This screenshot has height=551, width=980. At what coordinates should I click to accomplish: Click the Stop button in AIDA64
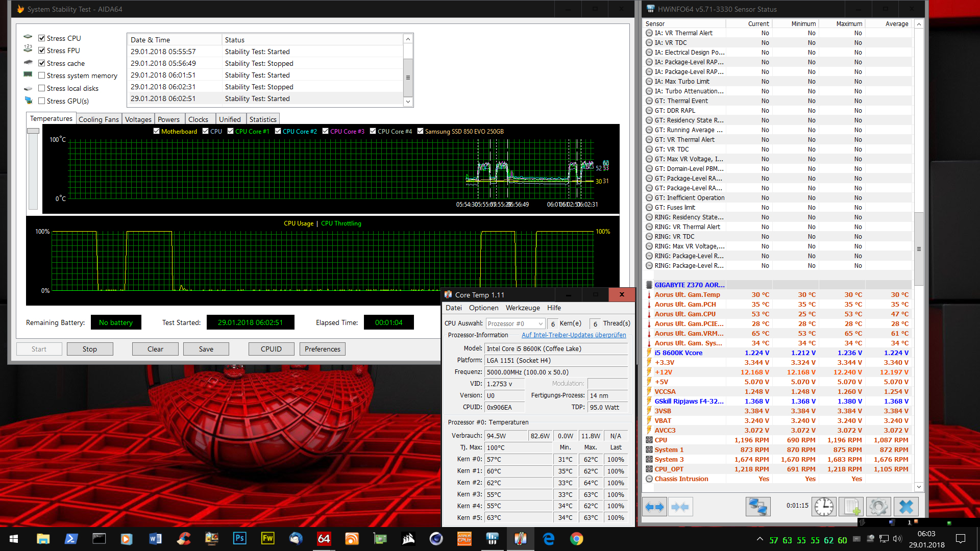[90, 349]
